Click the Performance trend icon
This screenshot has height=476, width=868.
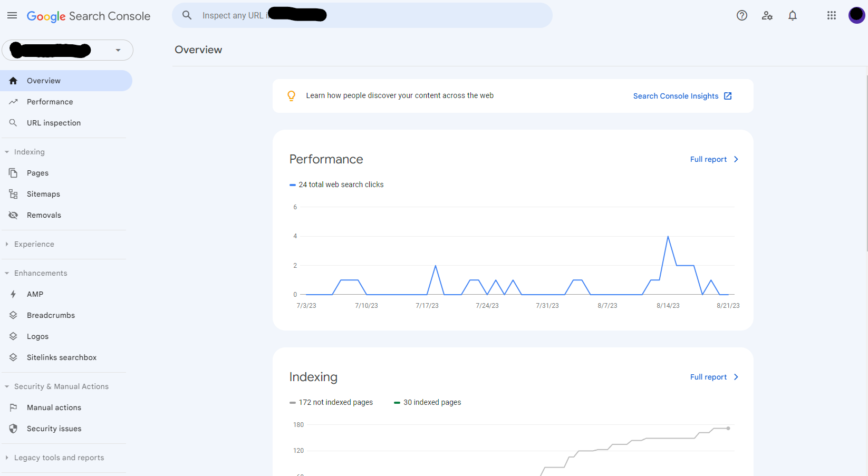coord(13,102)
